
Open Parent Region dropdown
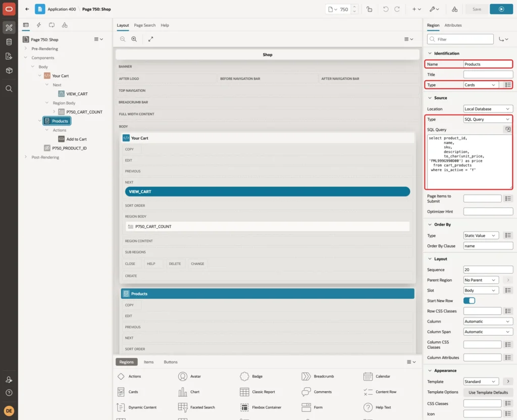pos(480,280)
